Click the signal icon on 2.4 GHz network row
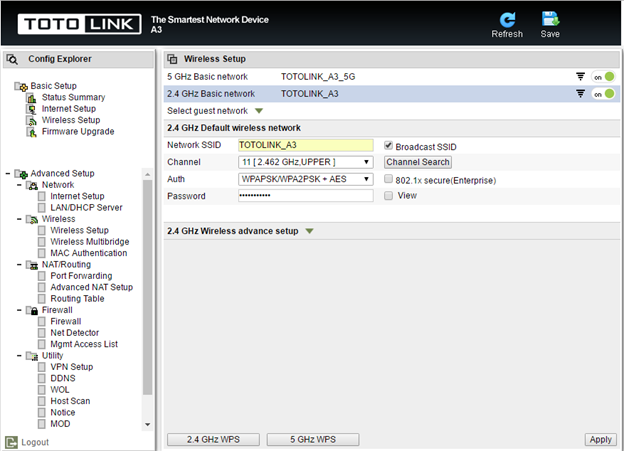Screen dimensions: 624x451 coord(581,94)
